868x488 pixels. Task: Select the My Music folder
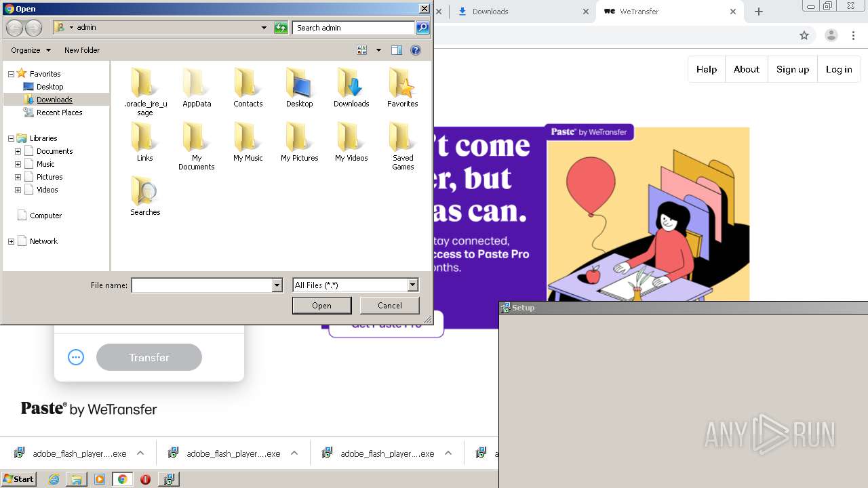coord(248,142)
